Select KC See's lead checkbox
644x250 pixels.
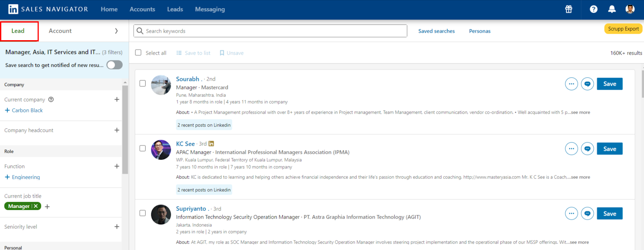click(142, 148)
